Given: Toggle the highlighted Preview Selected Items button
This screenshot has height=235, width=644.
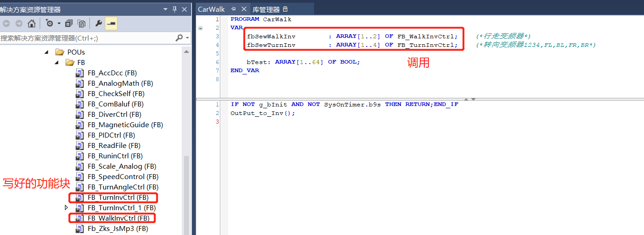Looking at the screenshot, I should (x=111, y=23).
